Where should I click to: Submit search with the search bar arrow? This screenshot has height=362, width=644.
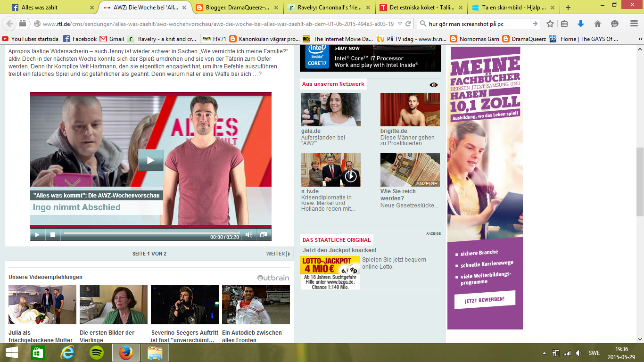535,24
